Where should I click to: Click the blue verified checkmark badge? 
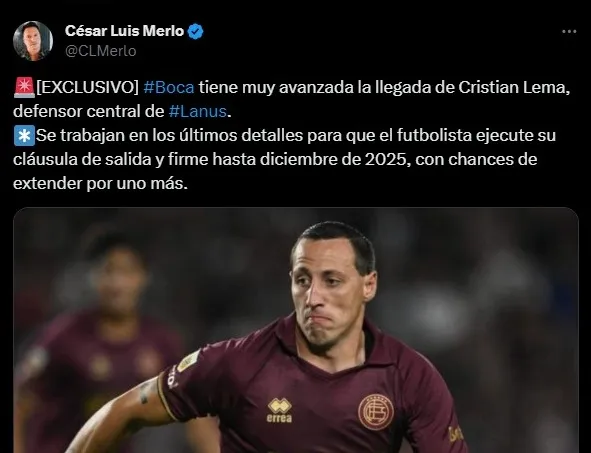coord(196,32)
